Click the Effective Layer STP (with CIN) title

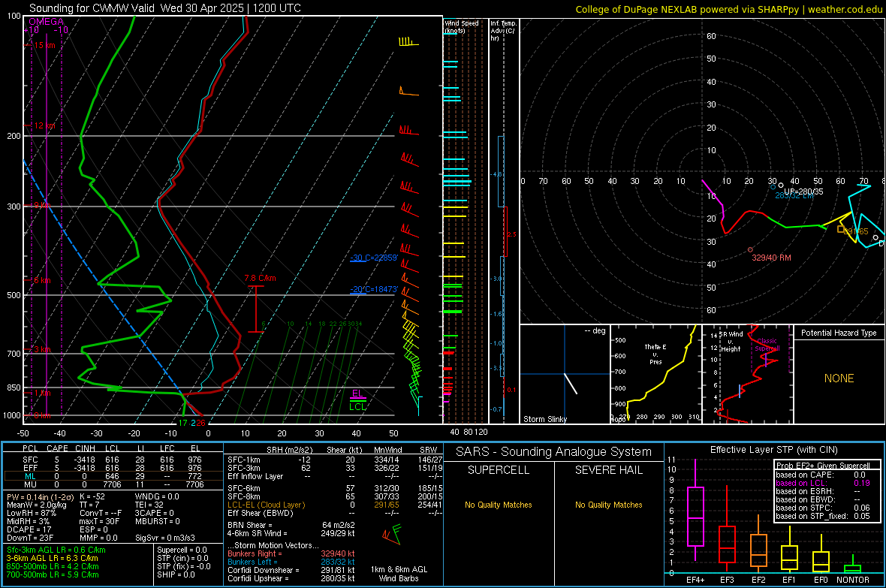(773, 450)
